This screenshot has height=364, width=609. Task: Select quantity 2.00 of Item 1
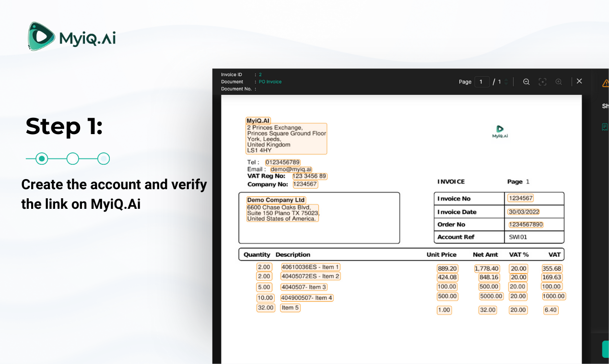point(264,267)
